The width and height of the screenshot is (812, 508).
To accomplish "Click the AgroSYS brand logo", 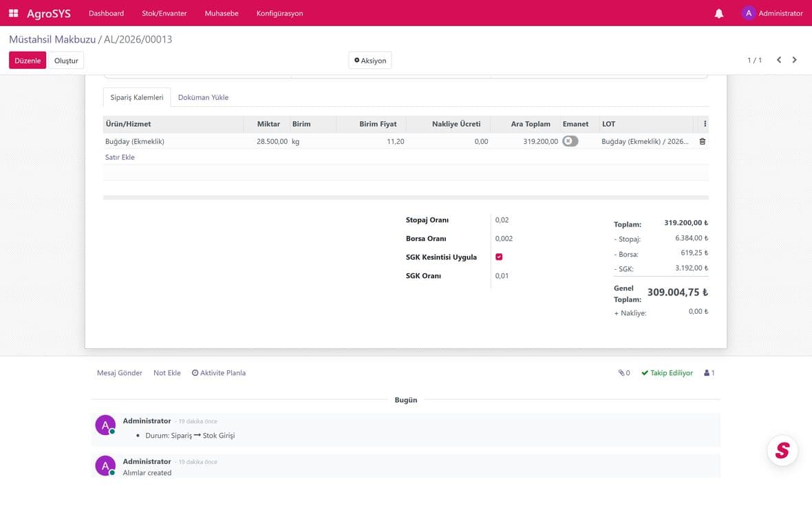I will point(49,14).
